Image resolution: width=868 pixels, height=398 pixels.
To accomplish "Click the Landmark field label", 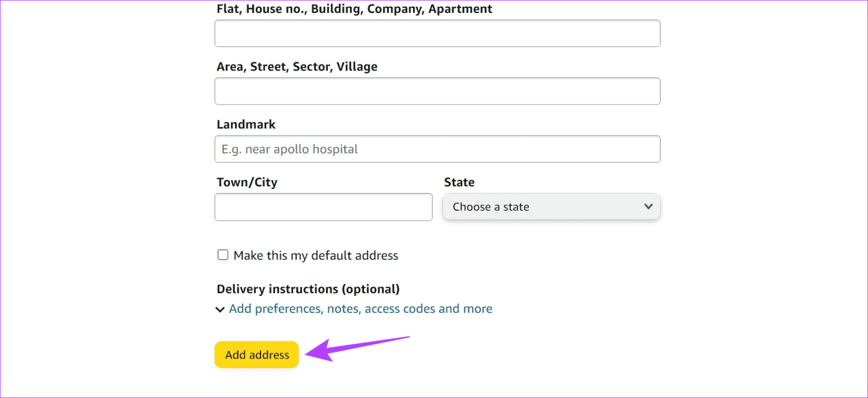I will click(x=246, y=124).
